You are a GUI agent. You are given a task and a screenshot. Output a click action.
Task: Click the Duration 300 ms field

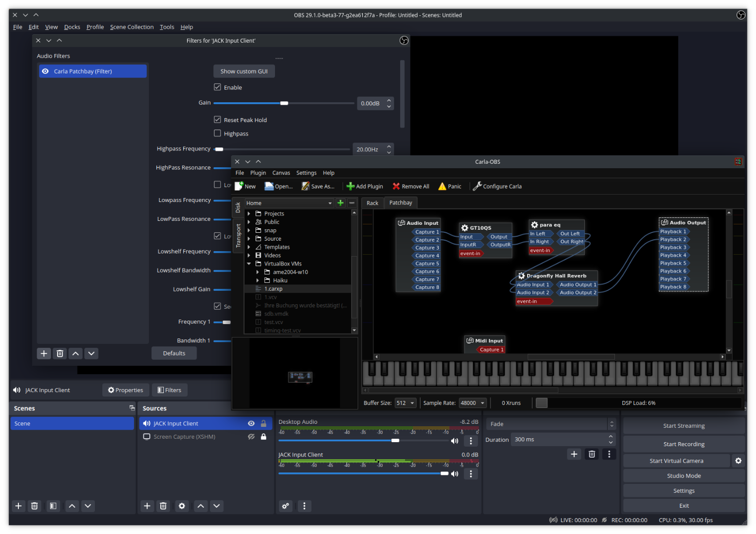tap(564, 440)
